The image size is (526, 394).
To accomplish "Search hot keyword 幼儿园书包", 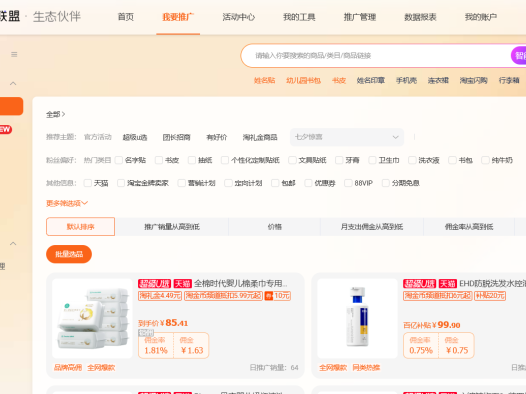I will [x=303, y=80].
